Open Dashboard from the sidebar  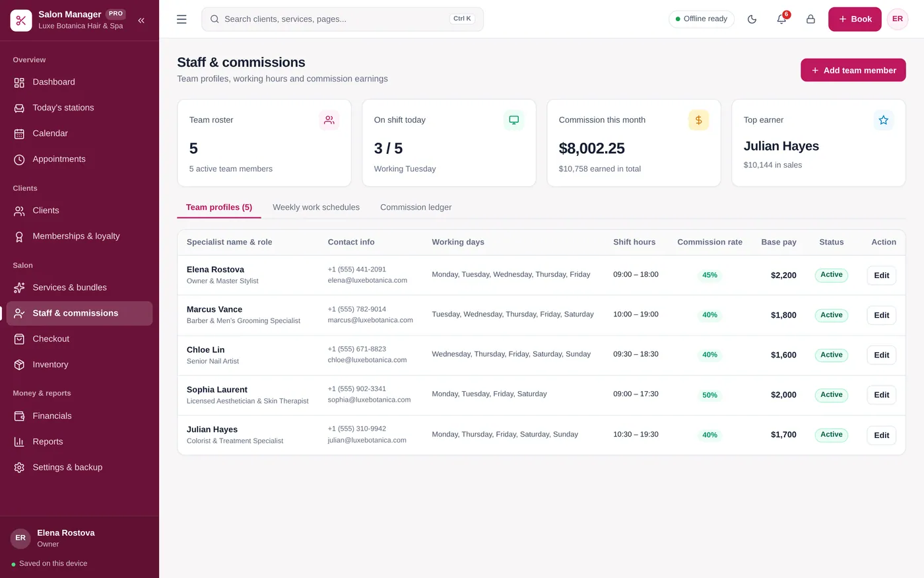point(79,82)
